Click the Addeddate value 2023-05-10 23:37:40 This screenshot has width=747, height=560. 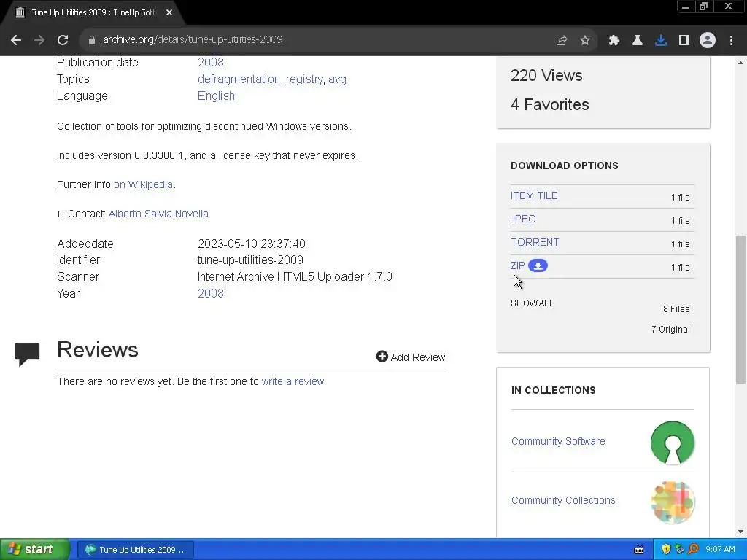coord(252,244)
